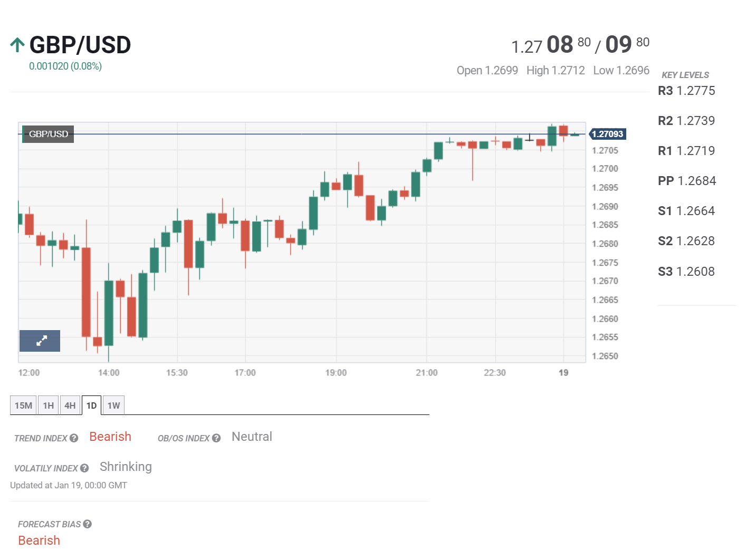Switch to the 15M timeframe tab
This screenshot has height=560, width=746.
23,405
